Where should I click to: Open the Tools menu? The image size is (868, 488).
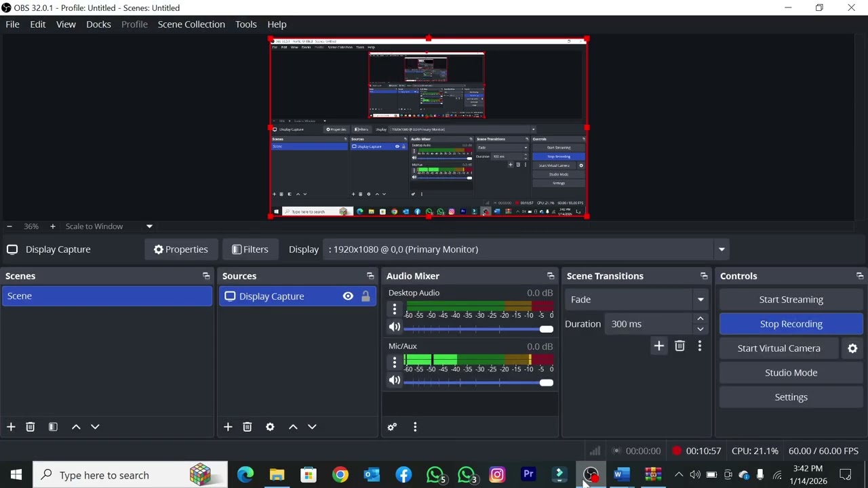[x=246, y=24]
